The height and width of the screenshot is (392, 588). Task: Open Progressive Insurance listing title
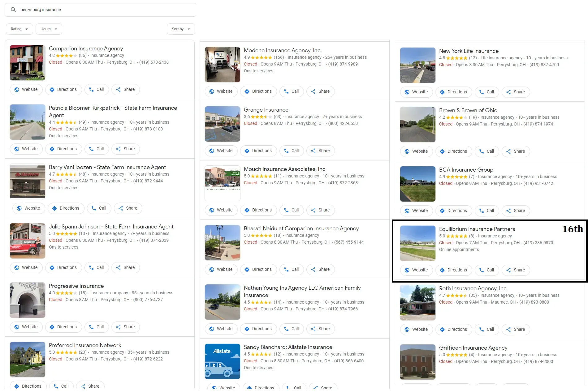click(76, 286)
